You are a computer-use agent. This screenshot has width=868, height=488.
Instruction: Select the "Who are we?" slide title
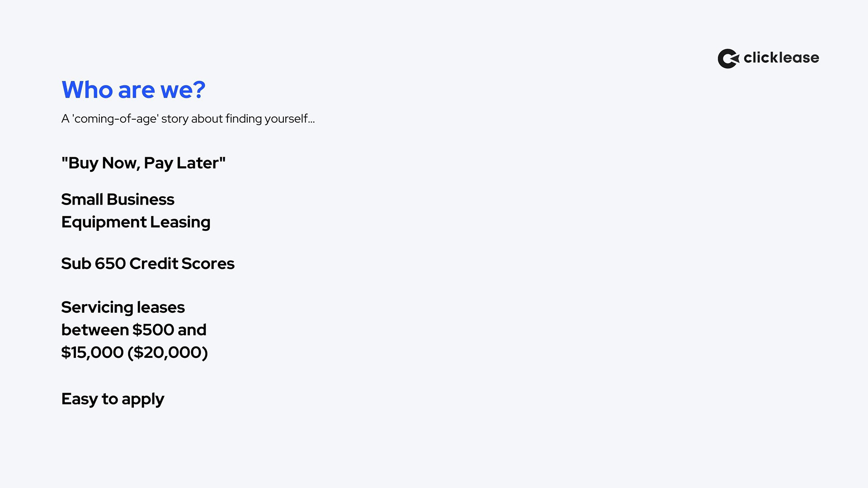click(x=133, y=89)
